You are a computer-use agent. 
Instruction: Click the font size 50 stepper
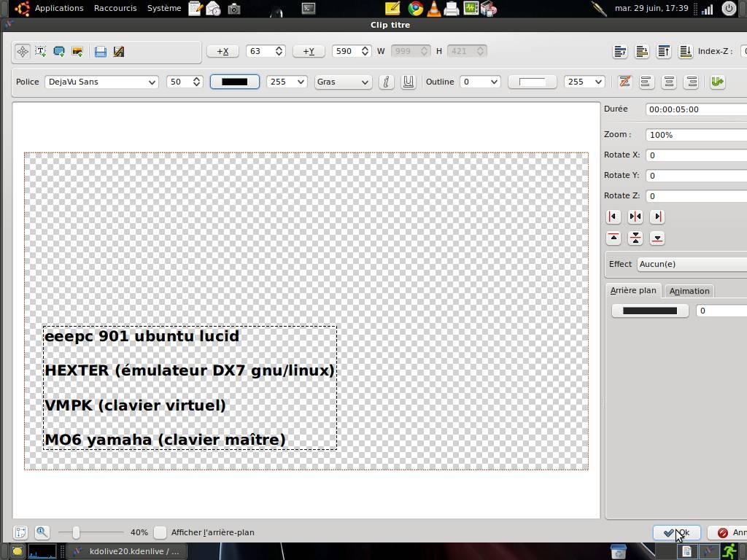coord(196,82)
